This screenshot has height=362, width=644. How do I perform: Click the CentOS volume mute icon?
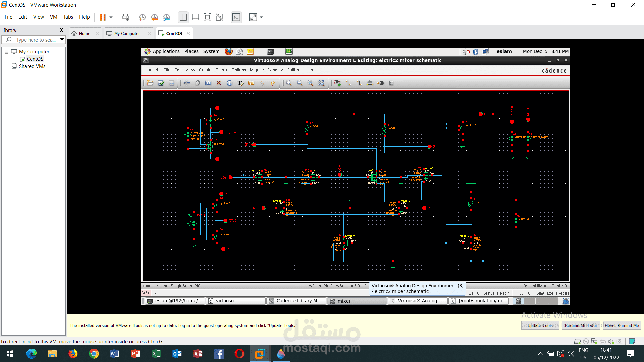click(466, 51)
